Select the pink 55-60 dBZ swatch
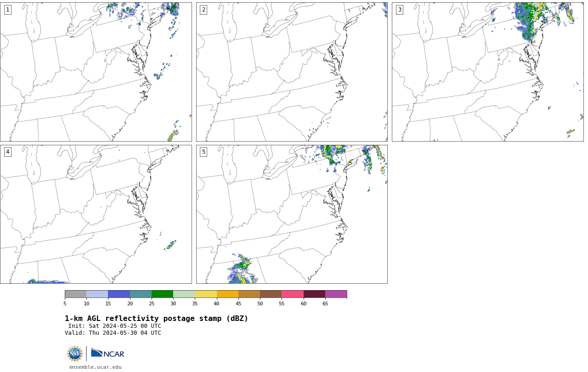Image resolution: width=588 pixels, height=372 pixels. pyautogui.click(x=293, y=294)
